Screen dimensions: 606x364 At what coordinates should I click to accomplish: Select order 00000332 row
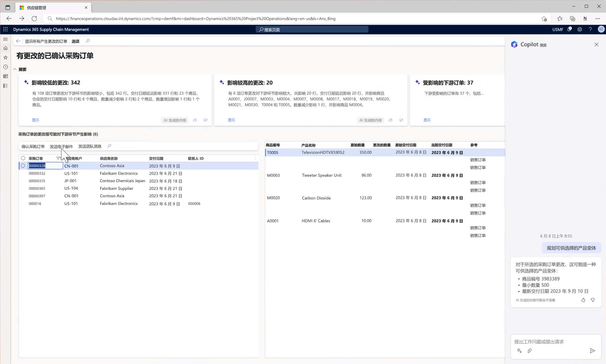(138, 174)
